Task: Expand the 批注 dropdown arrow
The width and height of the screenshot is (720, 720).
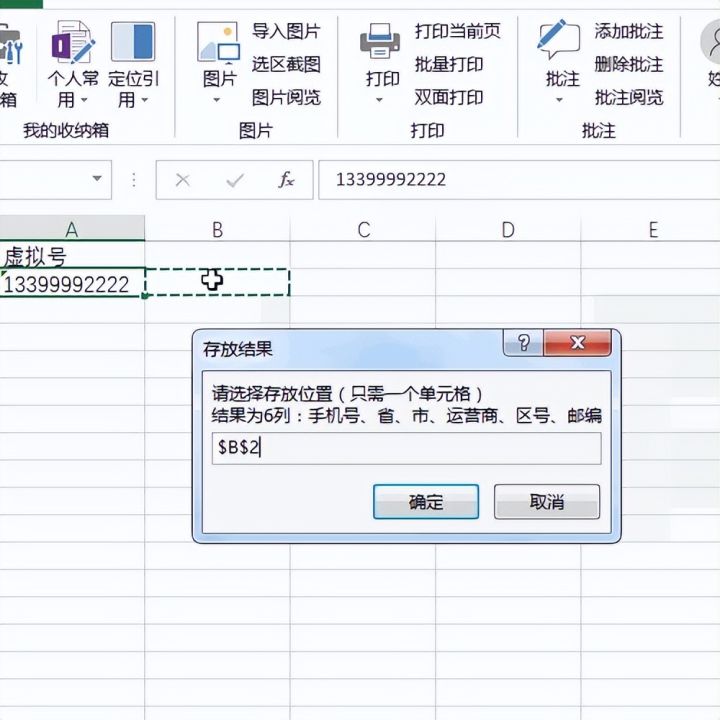Action: click(559, 100)
